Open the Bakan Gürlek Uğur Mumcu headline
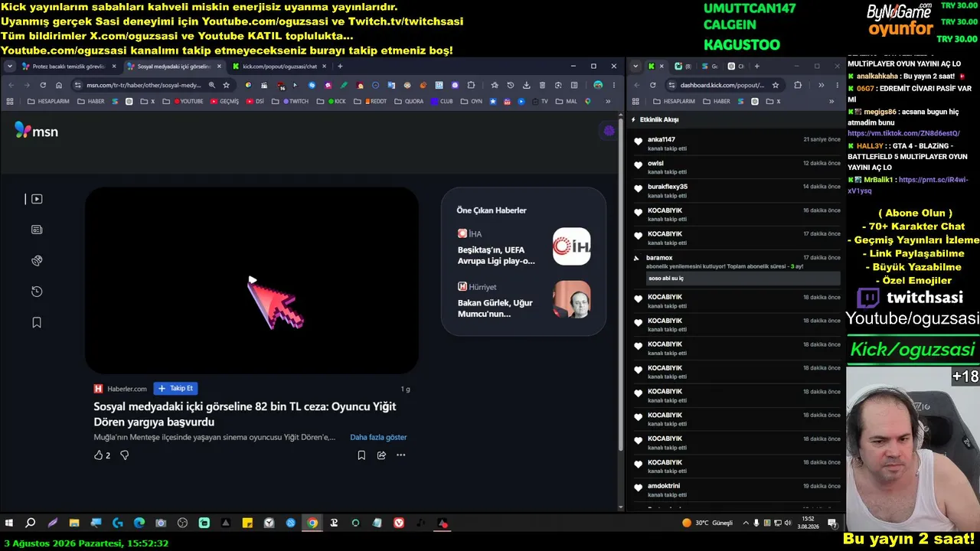The height and width of the screenshot is (551, 980). [495, 308]
